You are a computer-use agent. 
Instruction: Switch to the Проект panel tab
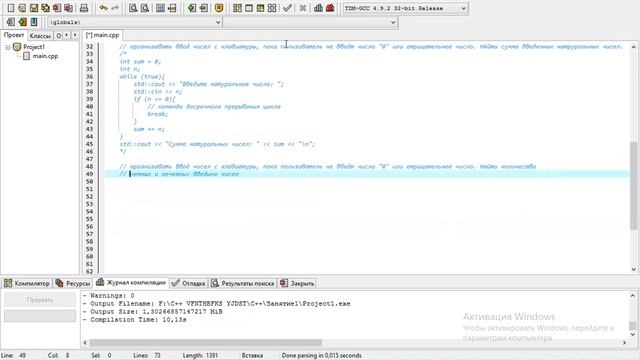click(x=14, y=35)
